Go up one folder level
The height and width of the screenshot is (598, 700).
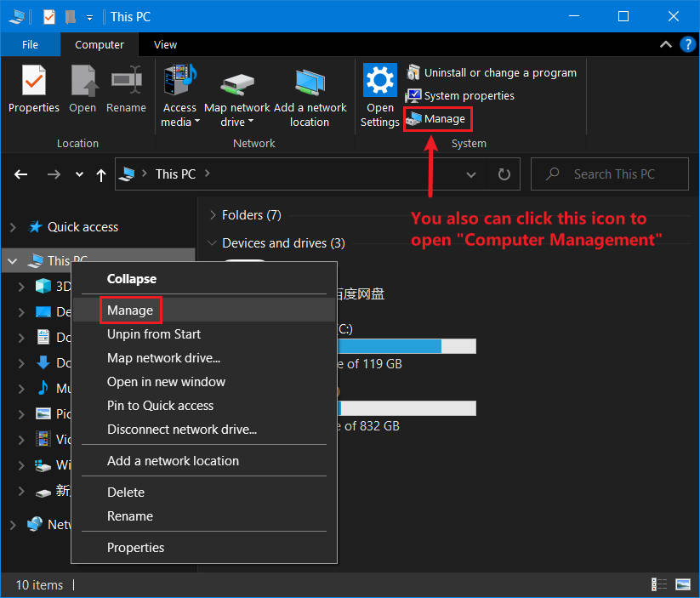click(x=101, y=174)
